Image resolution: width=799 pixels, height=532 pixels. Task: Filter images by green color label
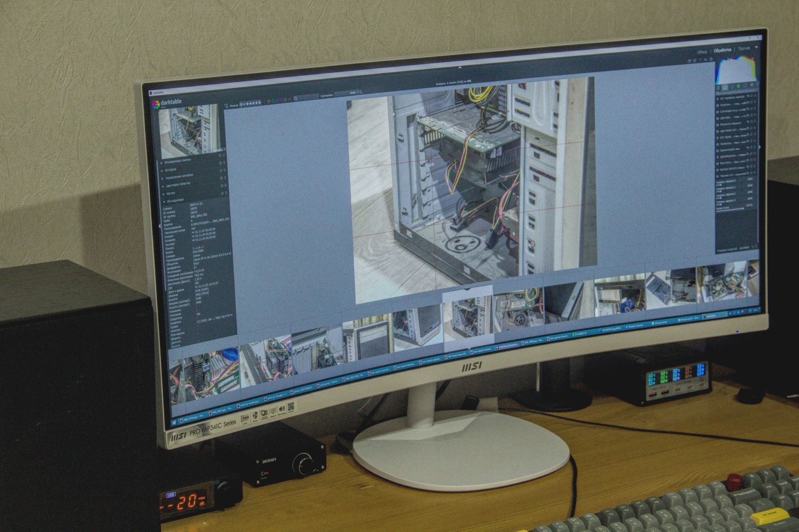coord(273,101)
